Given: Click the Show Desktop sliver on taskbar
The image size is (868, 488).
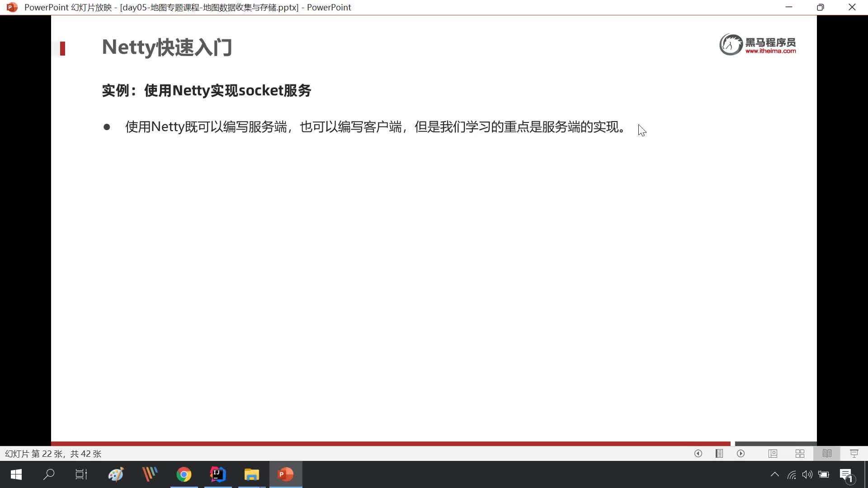Looking at the screenshot, I should pyautogui.click(x=866, y=474).
